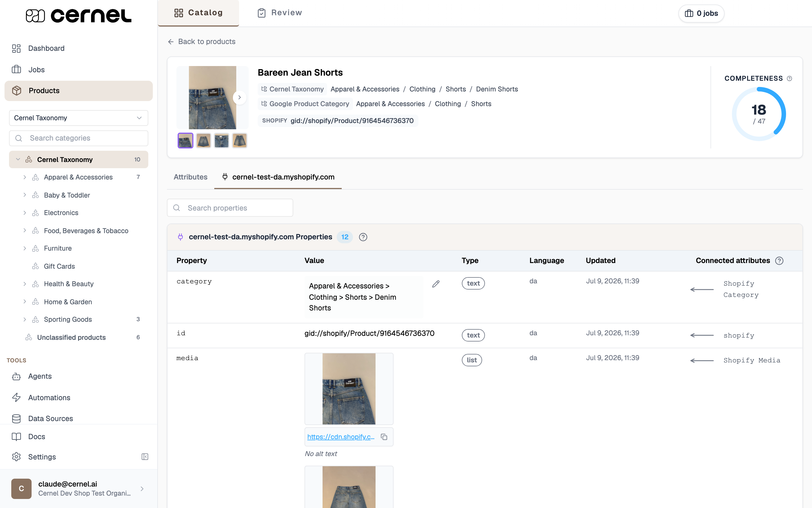812x508 pixels.
Task: Open account menu for claude@cernel.ai
Action: pos(78,489)
